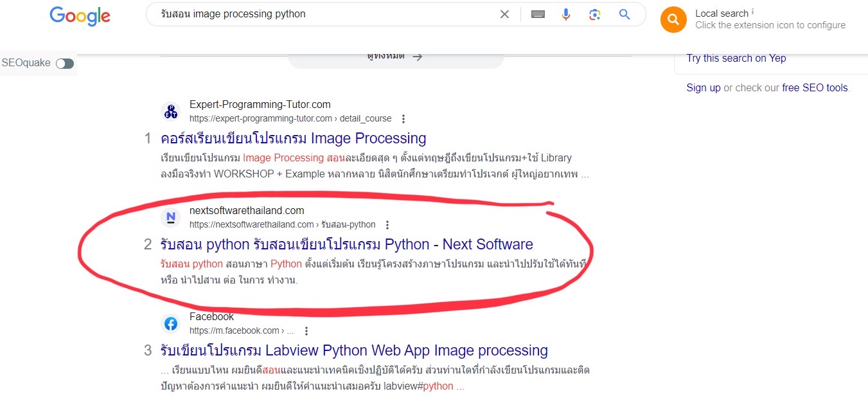The width and height of the screenshot is (868, 414).
Task: Click the magnifier search button
Action: click(x=624, y=14)
